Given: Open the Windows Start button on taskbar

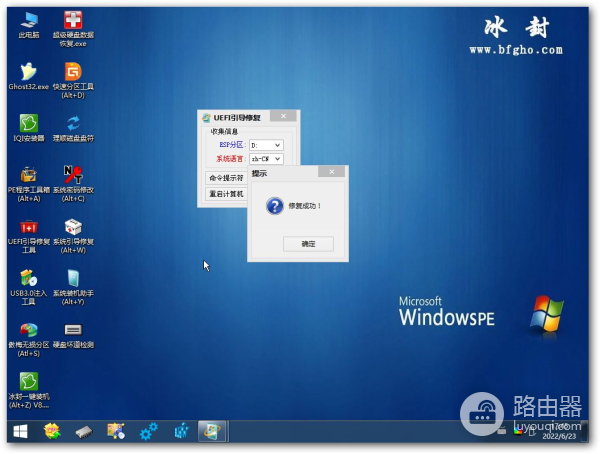Looking at the screenshot, I should point(18,432).
